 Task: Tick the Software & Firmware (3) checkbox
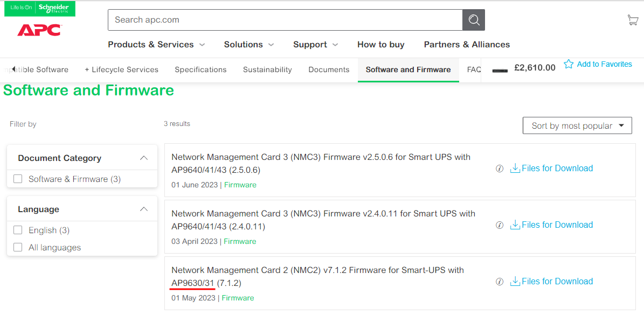coord(18,179)
